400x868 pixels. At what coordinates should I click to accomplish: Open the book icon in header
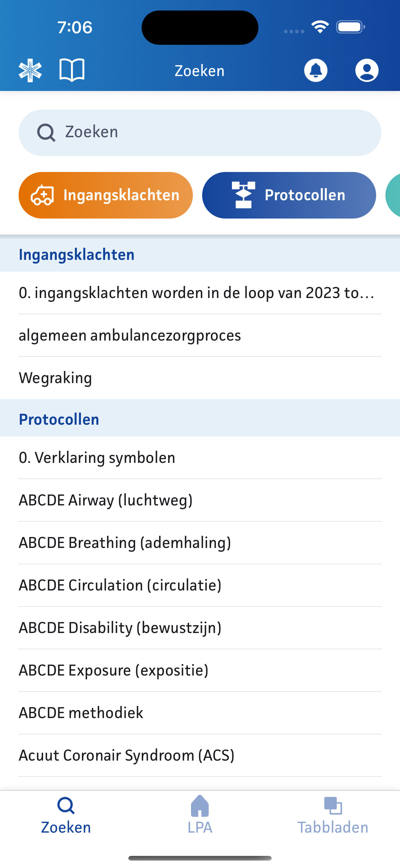tap(72, 70)
